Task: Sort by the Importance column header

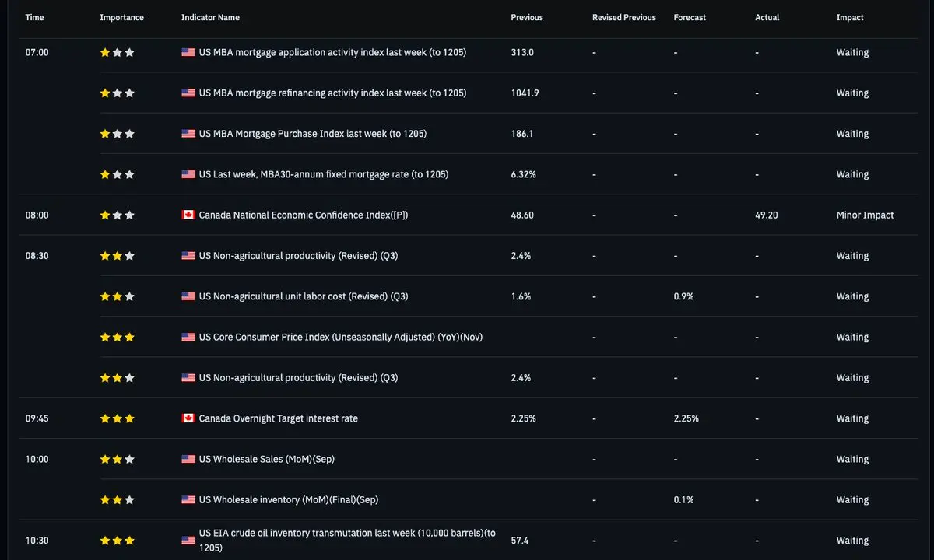Action: (x=122, y=18)
